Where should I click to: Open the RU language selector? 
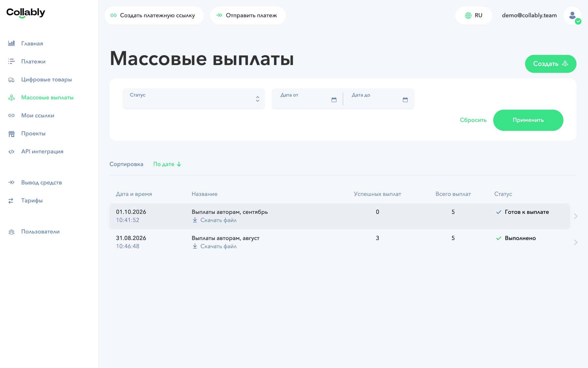[473, 15]
